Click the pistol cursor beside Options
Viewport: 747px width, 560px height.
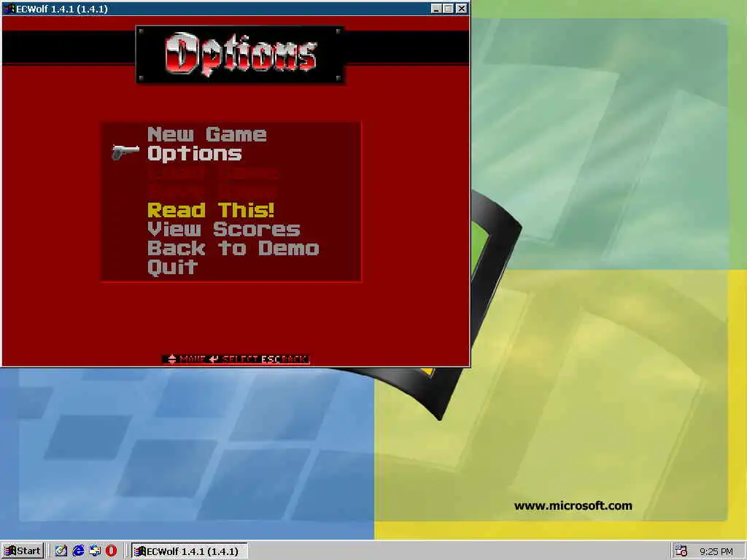click(x=125, y=152)
